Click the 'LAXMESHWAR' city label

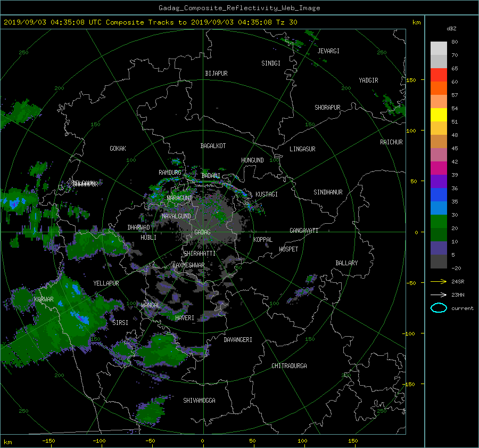pos(188,265)
